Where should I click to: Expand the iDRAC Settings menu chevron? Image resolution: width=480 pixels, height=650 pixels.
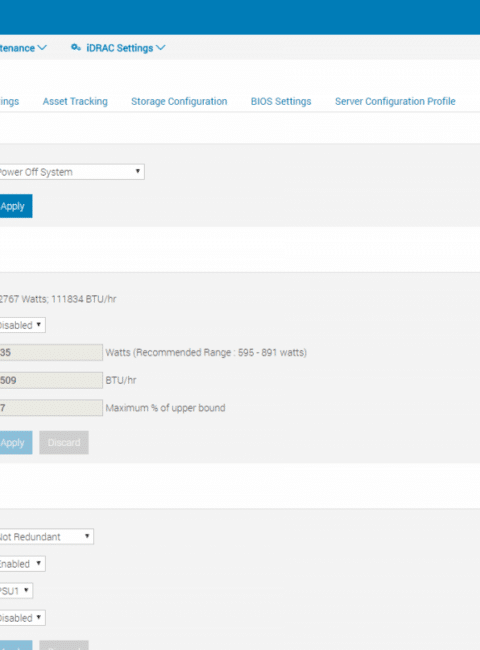(161, 48)
